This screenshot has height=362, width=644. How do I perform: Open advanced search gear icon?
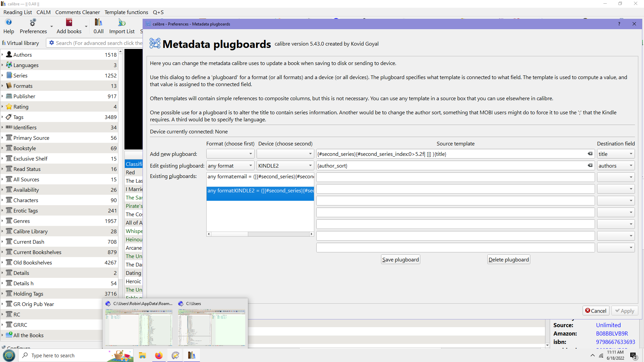52,43
